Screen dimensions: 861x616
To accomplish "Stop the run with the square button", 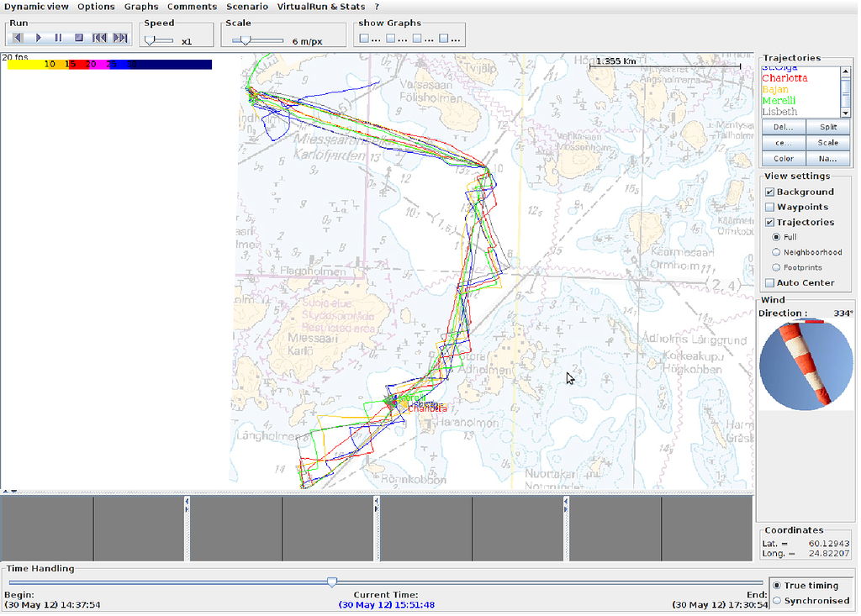I will click(78, 38).
